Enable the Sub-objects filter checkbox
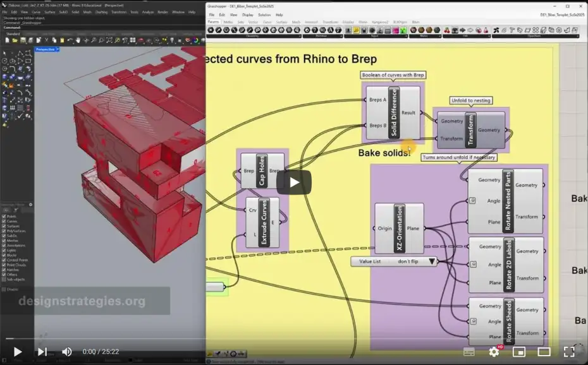The height and width of the screenshot is (365, 588). tap(5, 280)
